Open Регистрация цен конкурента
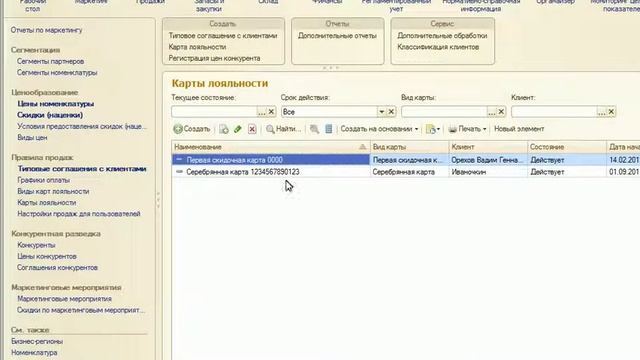The image size is (640, 360). tap(214, 58)
